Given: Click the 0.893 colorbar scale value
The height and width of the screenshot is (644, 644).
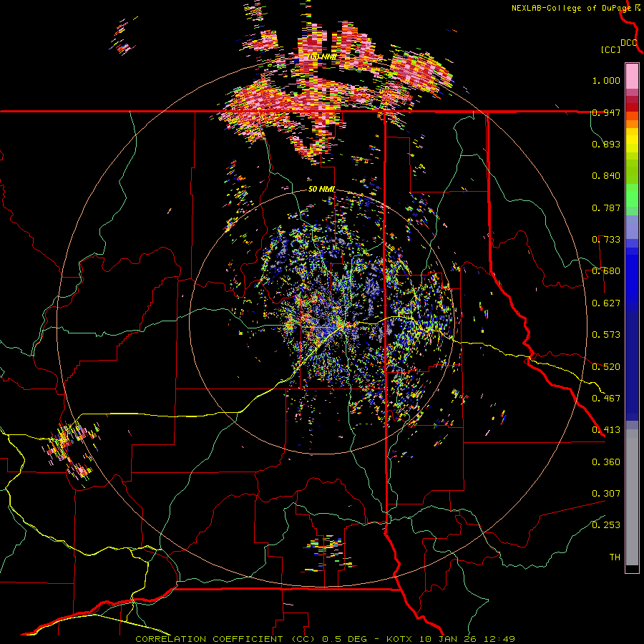Looking at the screenshot, I should tap(606, 144).
